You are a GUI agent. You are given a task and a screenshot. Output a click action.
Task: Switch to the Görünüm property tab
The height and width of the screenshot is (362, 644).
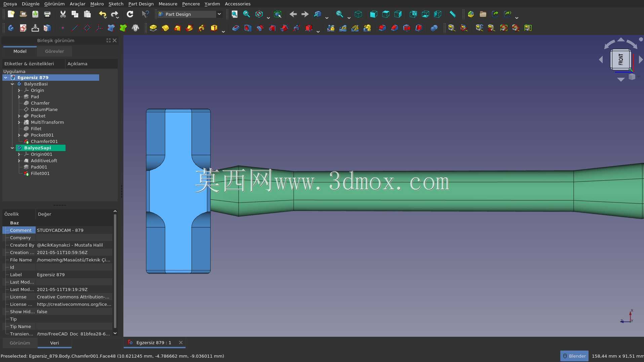(x=20, y=343)
